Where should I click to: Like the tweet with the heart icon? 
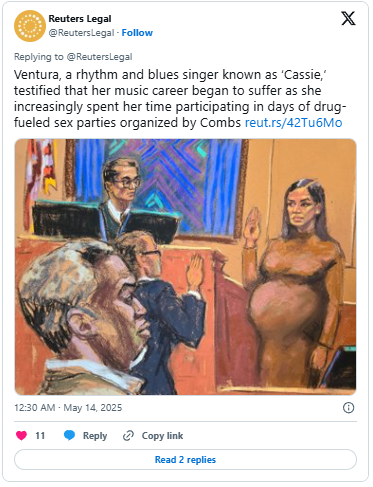[x=22, y=435]
